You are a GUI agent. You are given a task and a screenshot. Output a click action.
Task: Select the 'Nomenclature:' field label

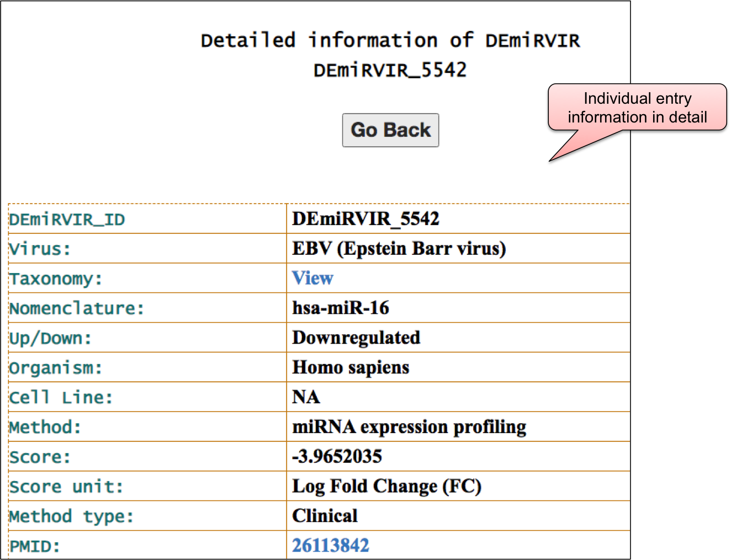(x=77, y=308)
